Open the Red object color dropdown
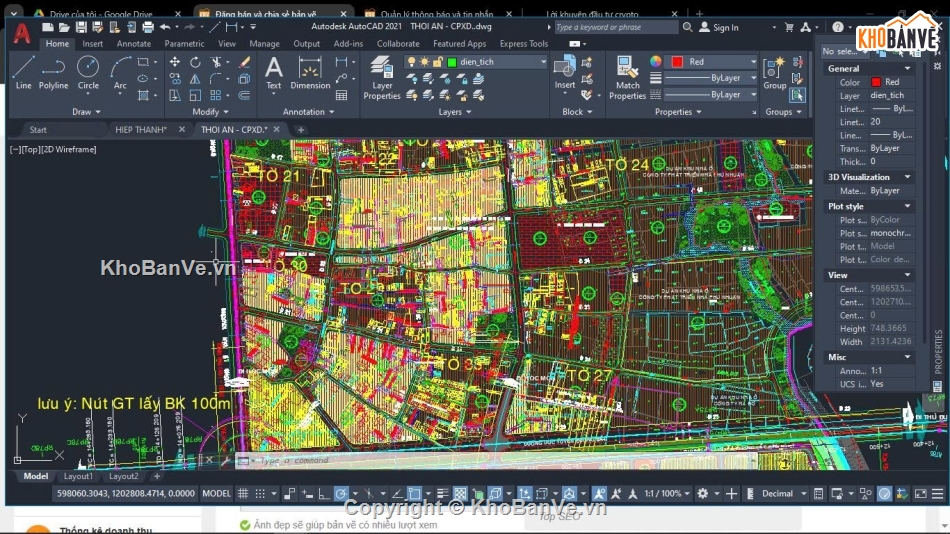 point(753,62)
